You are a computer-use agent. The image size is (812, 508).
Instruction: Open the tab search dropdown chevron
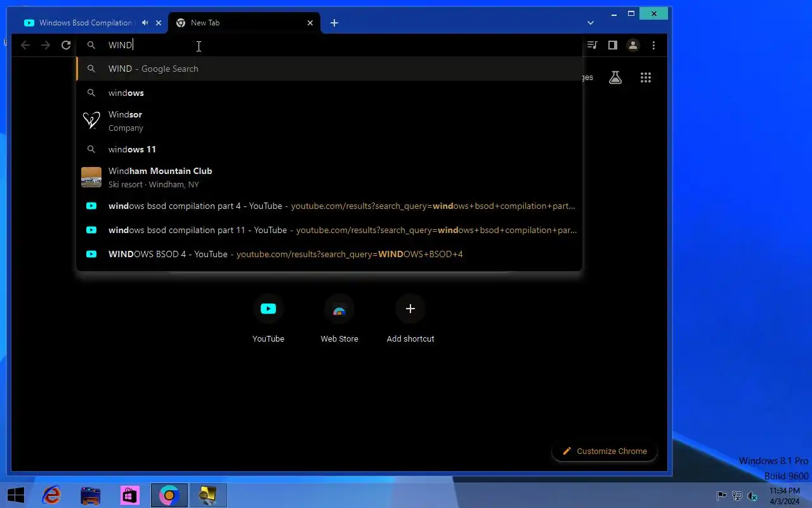tap(591, 23)
